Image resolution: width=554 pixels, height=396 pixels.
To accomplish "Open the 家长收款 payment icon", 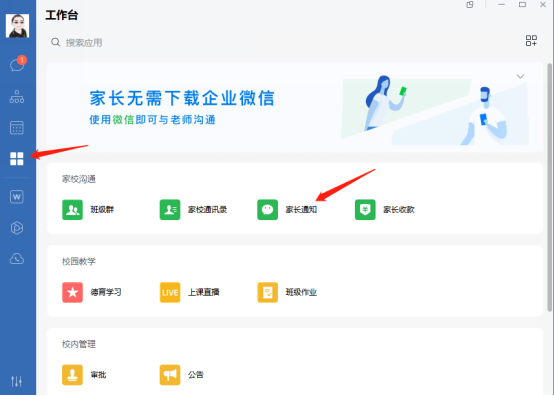I will point(365,210).
